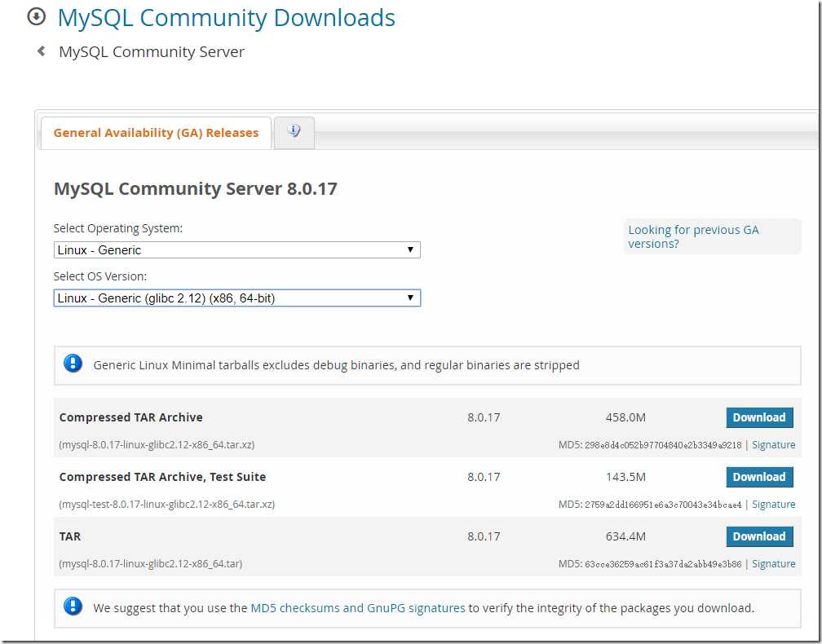822x644 pixels.
Task: Go back to MySQL Community Server
Action: coord(152,52)
